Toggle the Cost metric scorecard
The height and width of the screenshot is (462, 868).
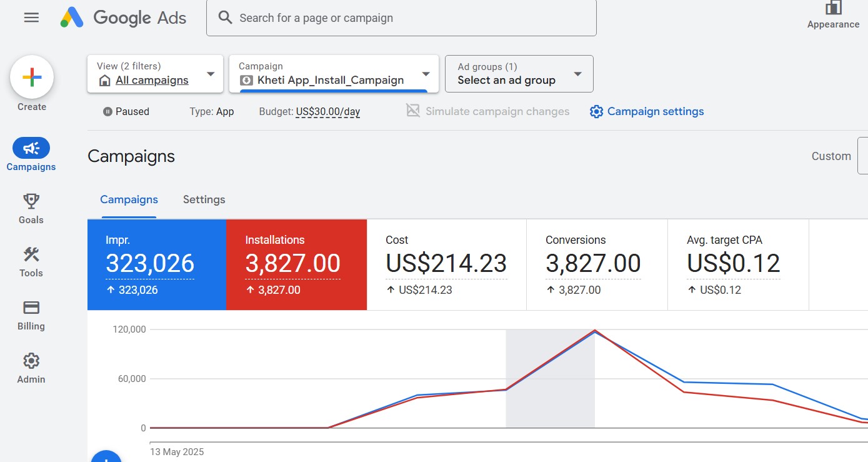446,264
